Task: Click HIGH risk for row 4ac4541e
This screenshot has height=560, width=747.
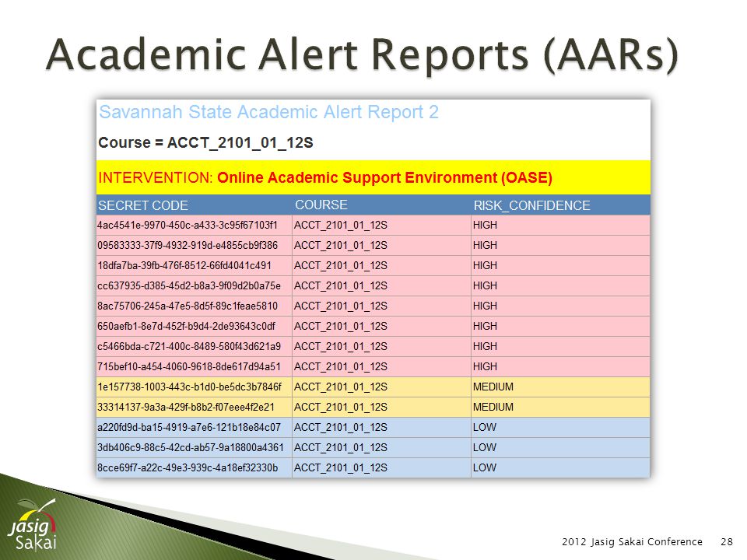Action: [485, 225]
